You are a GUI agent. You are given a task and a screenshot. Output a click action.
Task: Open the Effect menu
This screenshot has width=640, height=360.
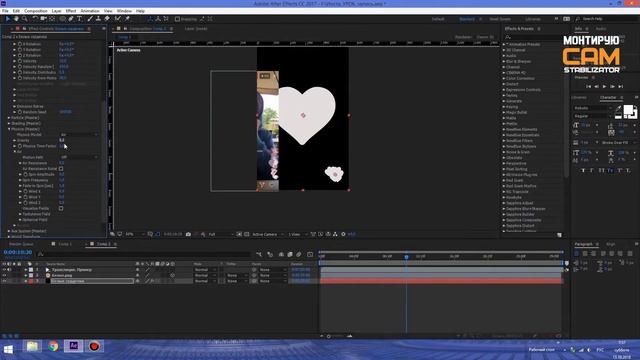pos(71,11)
